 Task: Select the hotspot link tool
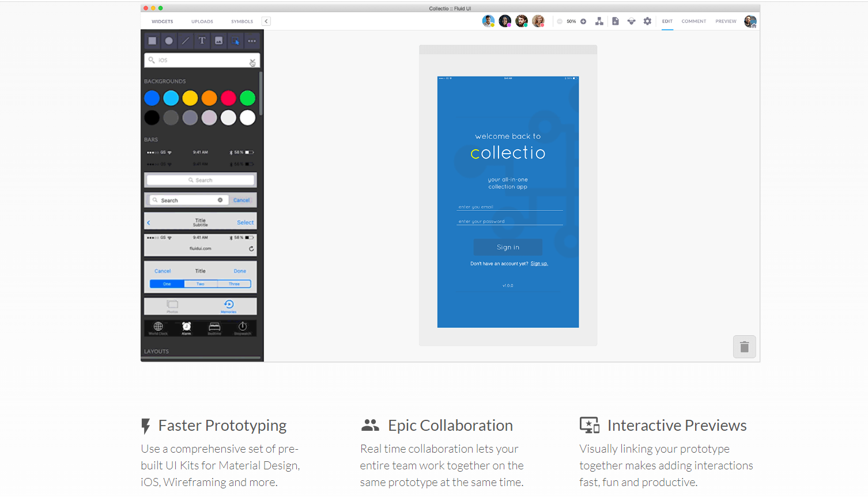(x=235, y=41)
